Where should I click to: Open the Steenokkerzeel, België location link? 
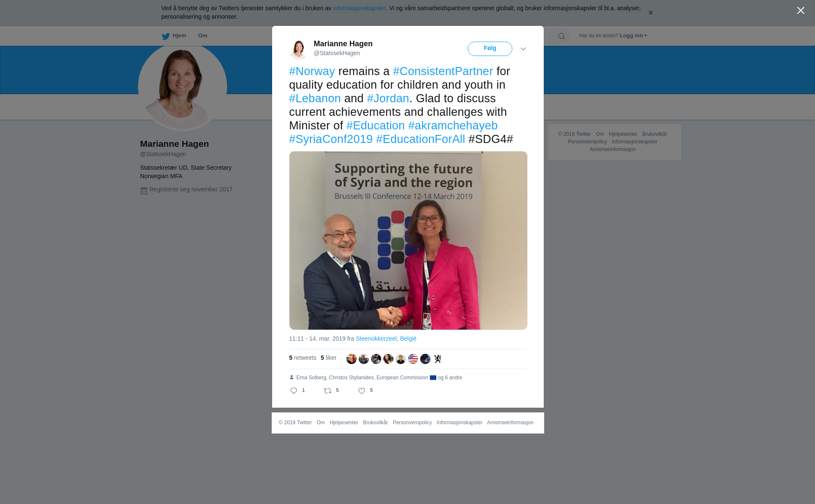(x=386, y=339)
